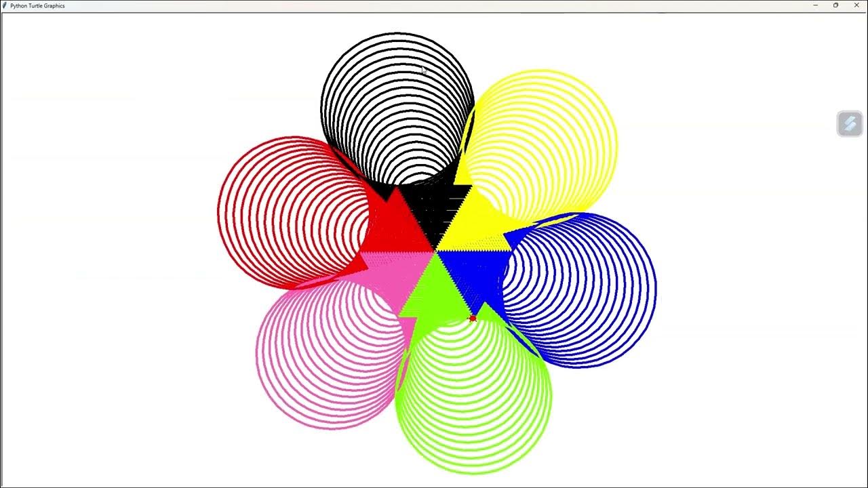This screenshot has width=868, height=488.
Task: Click the Python feather icon in title bar
Action: point(5,5)
